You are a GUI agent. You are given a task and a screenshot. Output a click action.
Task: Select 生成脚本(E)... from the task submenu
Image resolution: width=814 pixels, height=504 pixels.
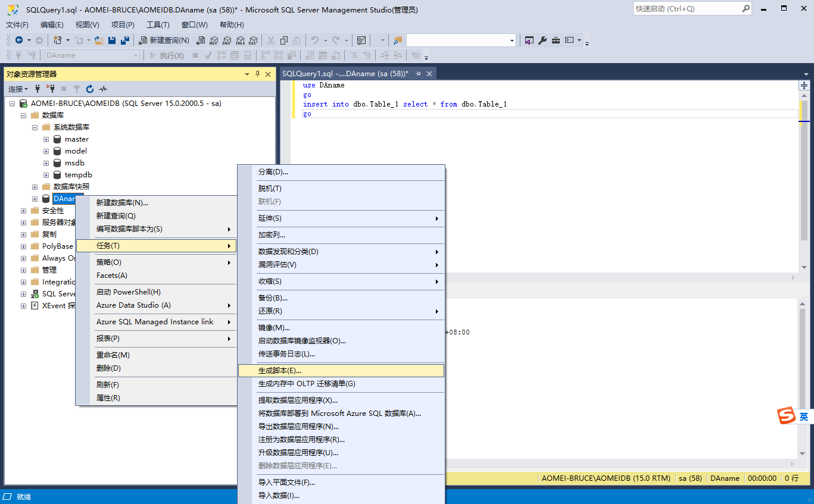pyautogui.click(x=341, y=370)
